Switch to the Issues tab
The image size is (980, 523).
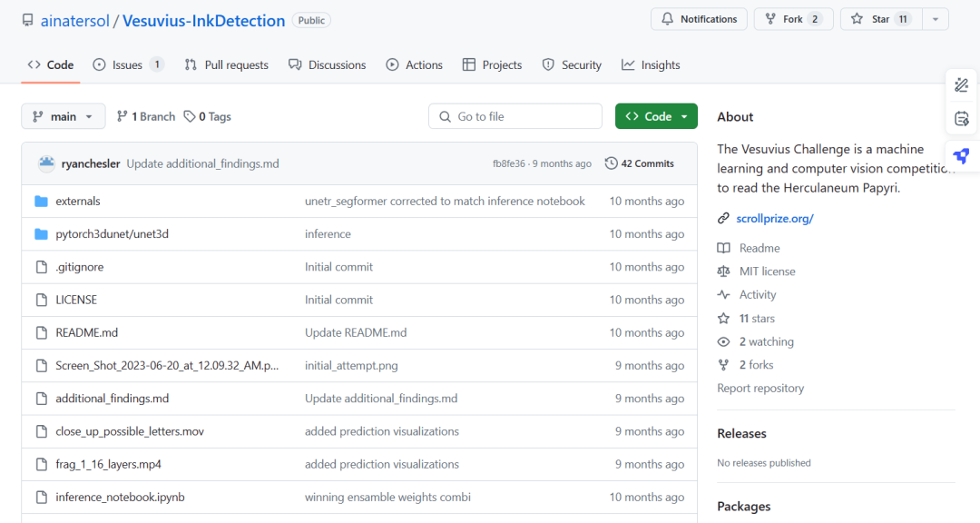[x=128, y=64]
